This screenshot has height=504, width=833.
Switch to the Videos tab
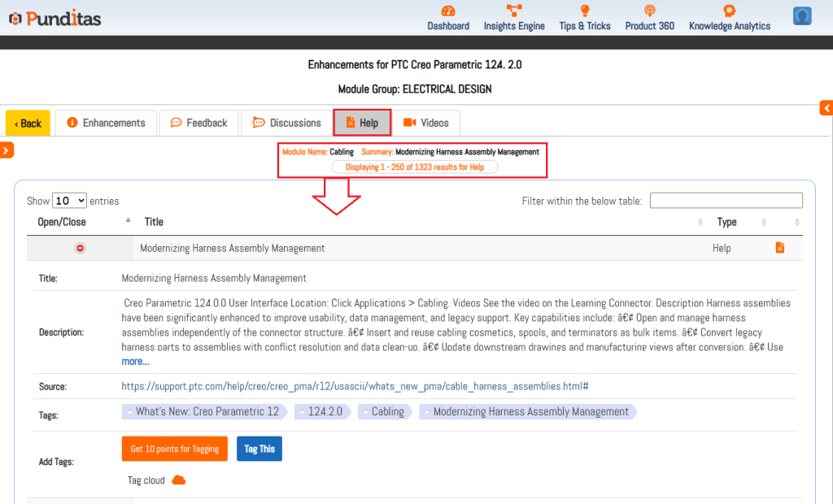tap(426, 123)
